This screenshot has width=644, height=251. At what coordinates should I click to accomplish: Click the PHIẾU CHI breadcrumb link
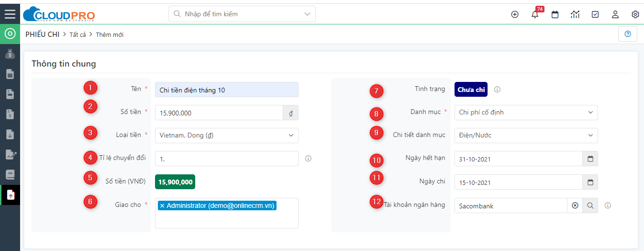43,34
